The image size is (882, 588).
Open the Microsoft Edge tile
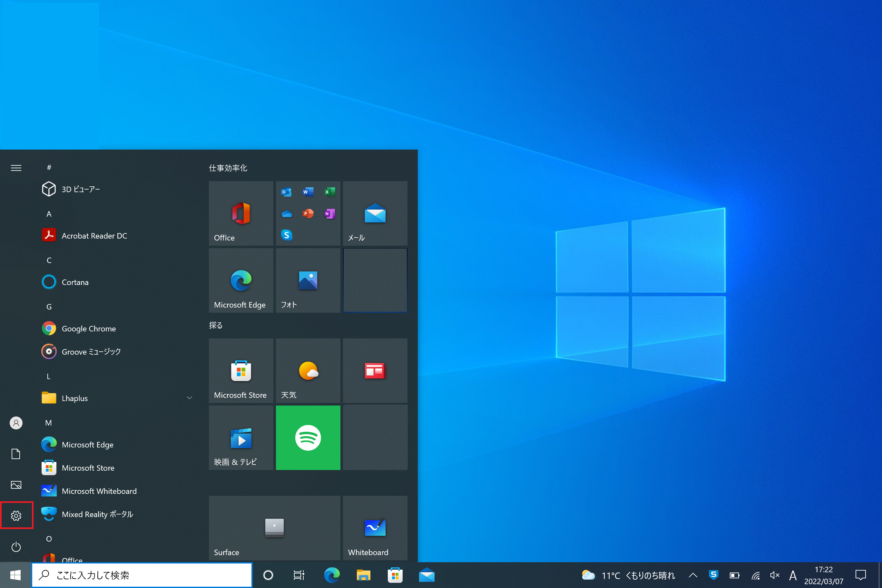click(x=241, y=280)
